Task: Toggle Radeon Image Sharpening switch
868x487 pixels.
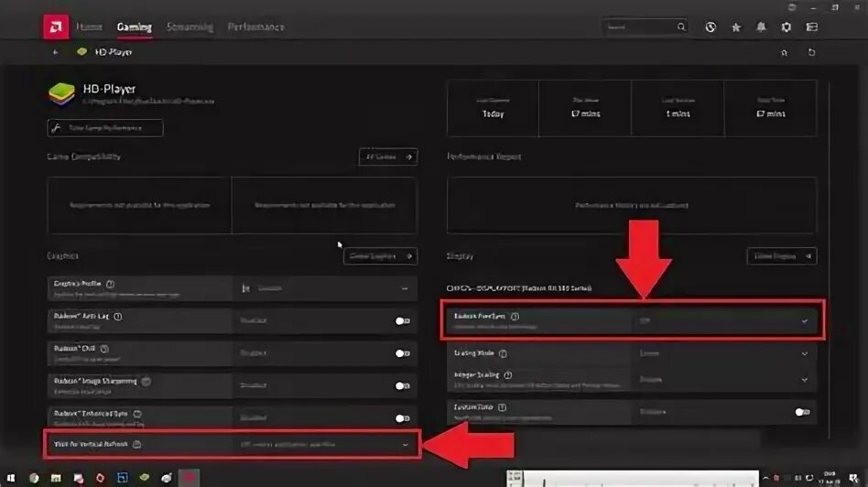Action: [x=403, y=385]
